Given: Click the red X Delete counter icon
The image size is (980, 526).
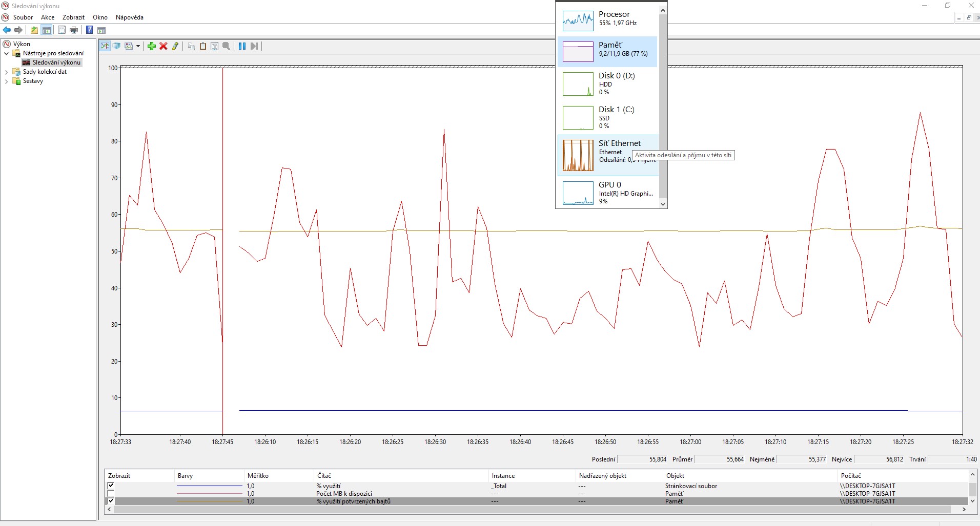Looking at the screenshot, I should point(164,46).
